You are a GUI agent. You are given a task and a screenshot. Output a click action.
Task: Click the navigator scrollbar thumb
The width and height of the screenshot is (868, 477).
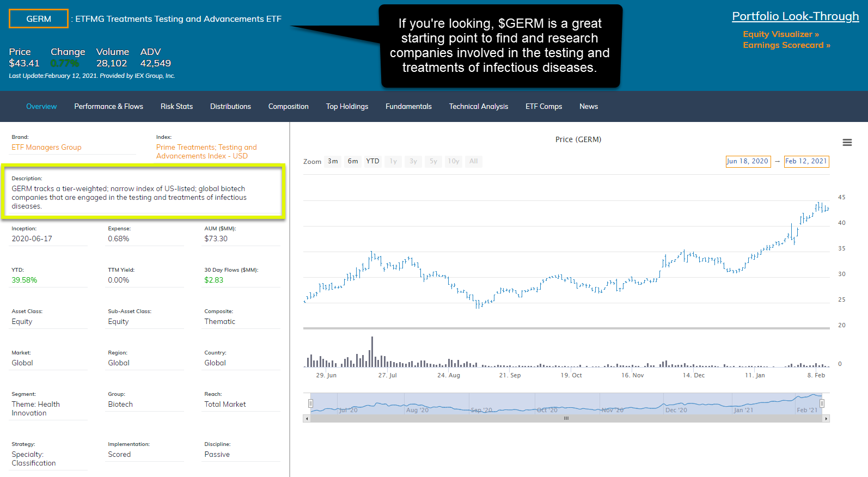(566, 419)
